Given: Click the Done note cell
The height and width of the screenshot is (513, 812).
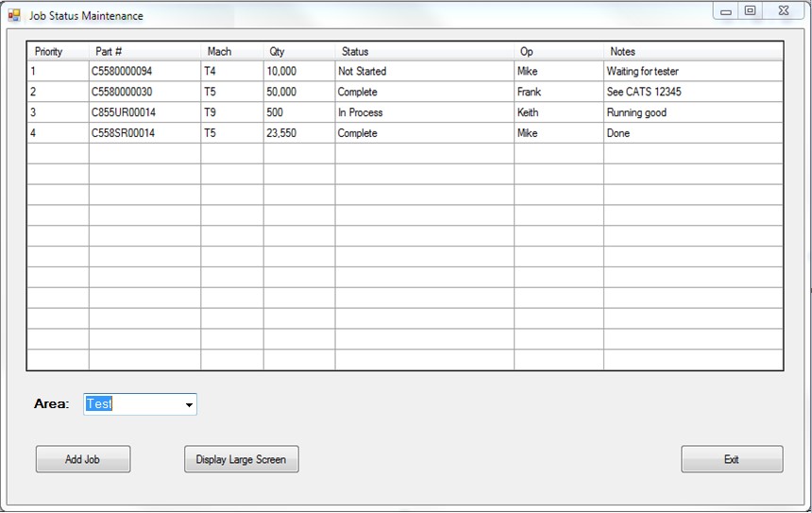Looking at the screenshot, I should (x=693, y=133).
